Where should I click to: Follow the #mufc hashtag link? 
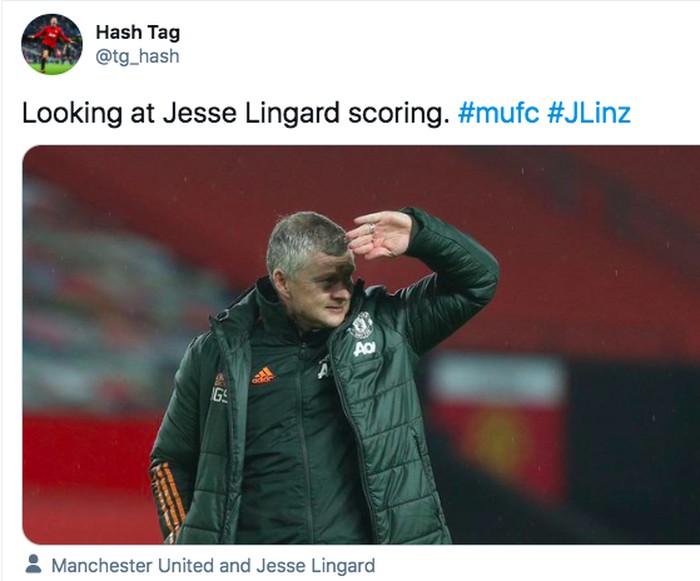(499, 113)
